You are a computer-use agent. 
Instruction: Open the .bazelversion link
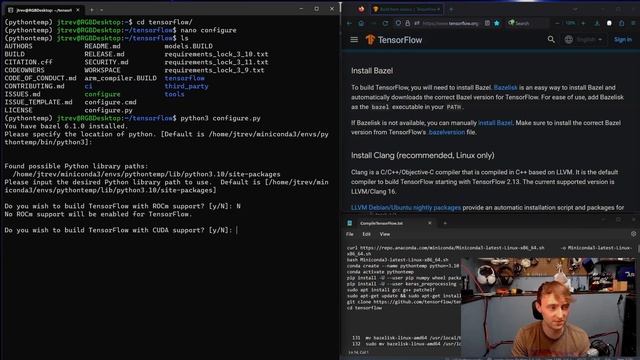[447, 132]
